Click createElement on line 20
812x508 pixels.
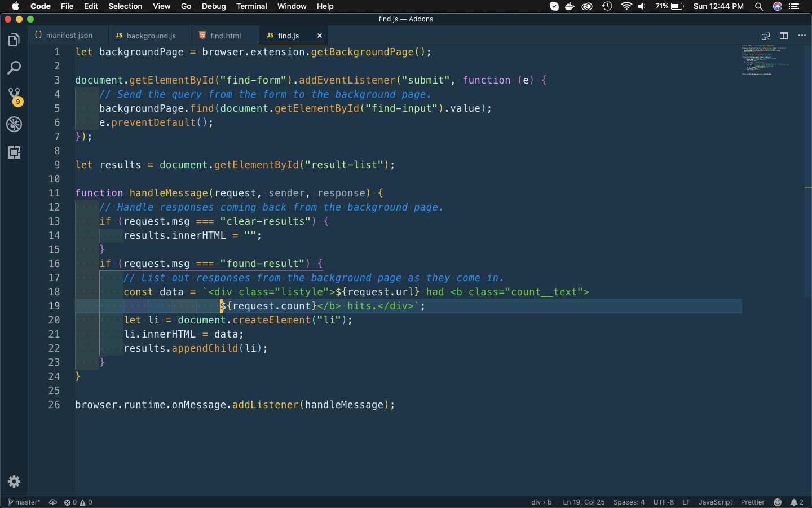[272, 320]
